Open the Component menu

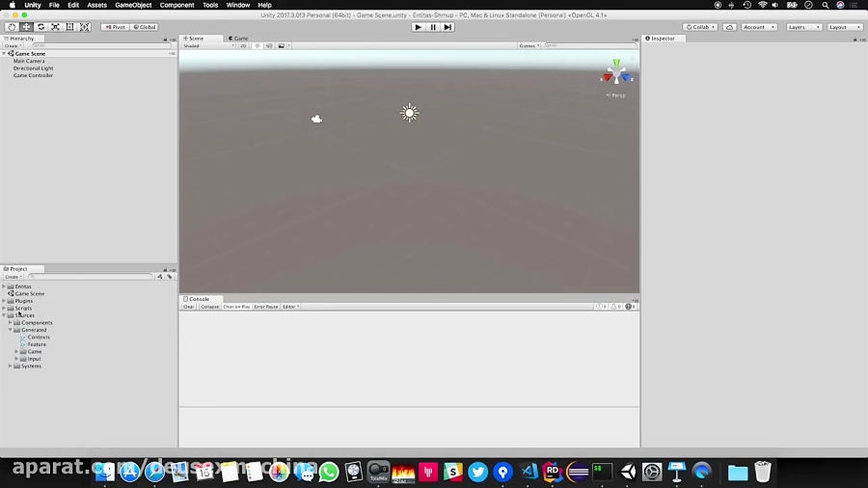click(x=176, y=5)
